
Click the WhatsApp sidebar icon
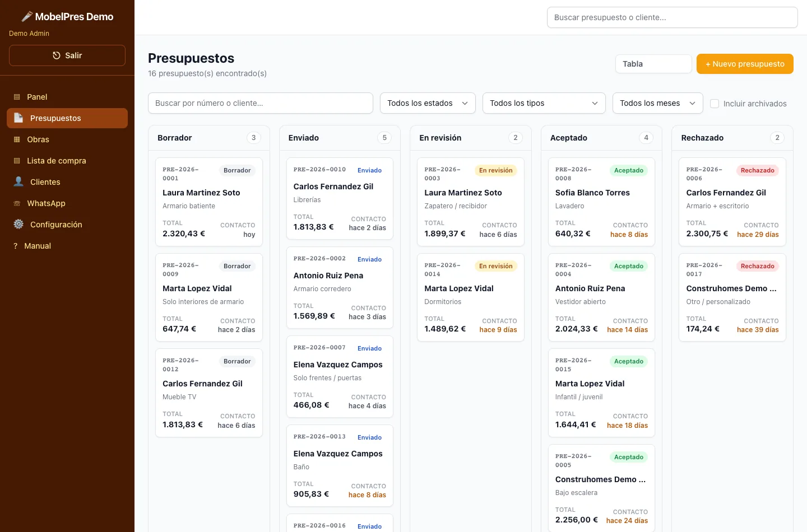point(17,203)
